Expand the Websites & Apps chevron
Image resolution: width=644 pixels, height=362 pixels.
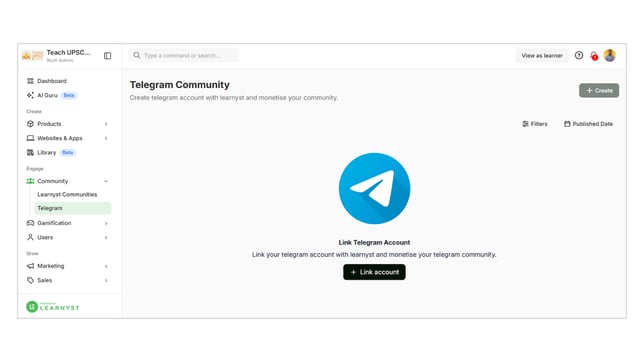click(106, 138)
